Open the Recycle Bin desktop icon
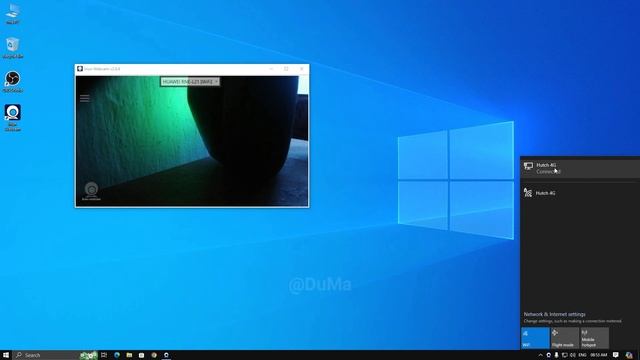 [x=13, y=47]
